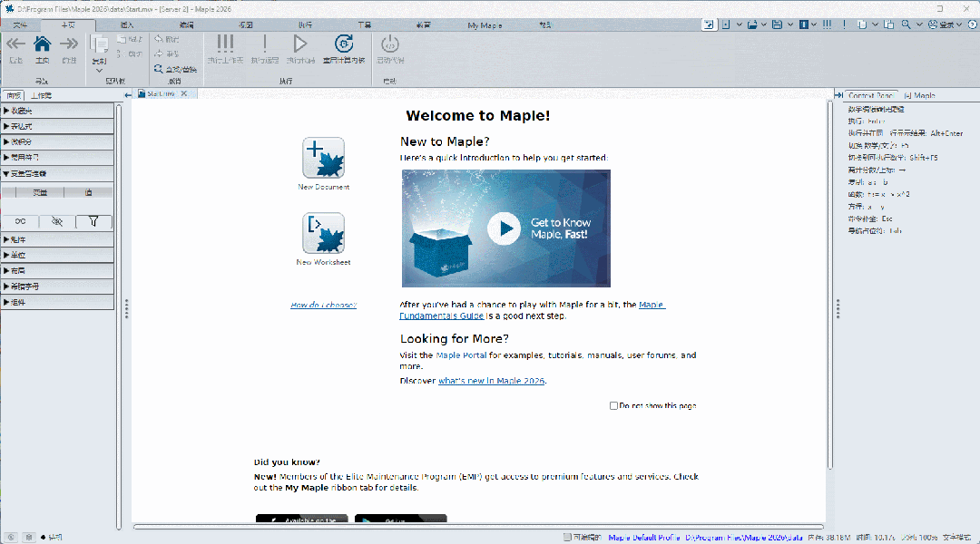The height and width of the screenshot is (544, 980).
Task: Open the 主页 Home house icon
Action: pyautogui.click(x=42, y=44)
